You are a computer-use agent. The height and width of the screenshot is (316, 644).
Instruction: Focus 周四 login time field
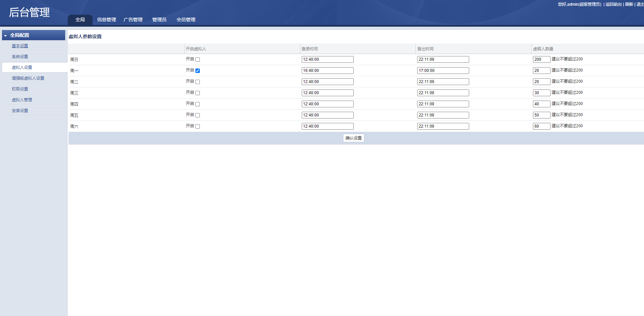pyautogui.click(x=328, y=104)
